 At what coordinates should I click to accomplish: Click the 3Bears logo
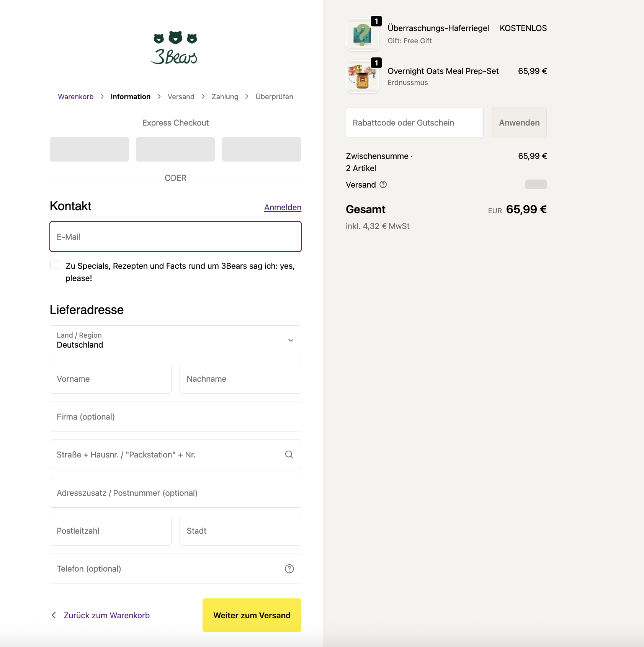coord(175,48)
